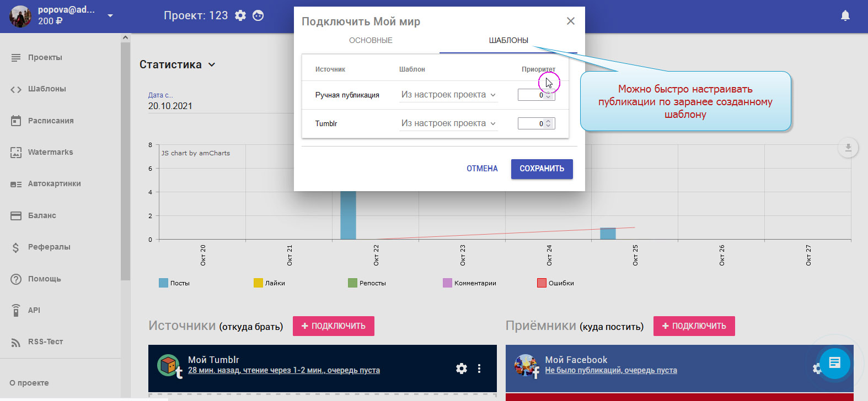Close the Подключить Мой мир dialog
Image resolution: width=868 pixels, height=401 pixels.
(571, 21)
